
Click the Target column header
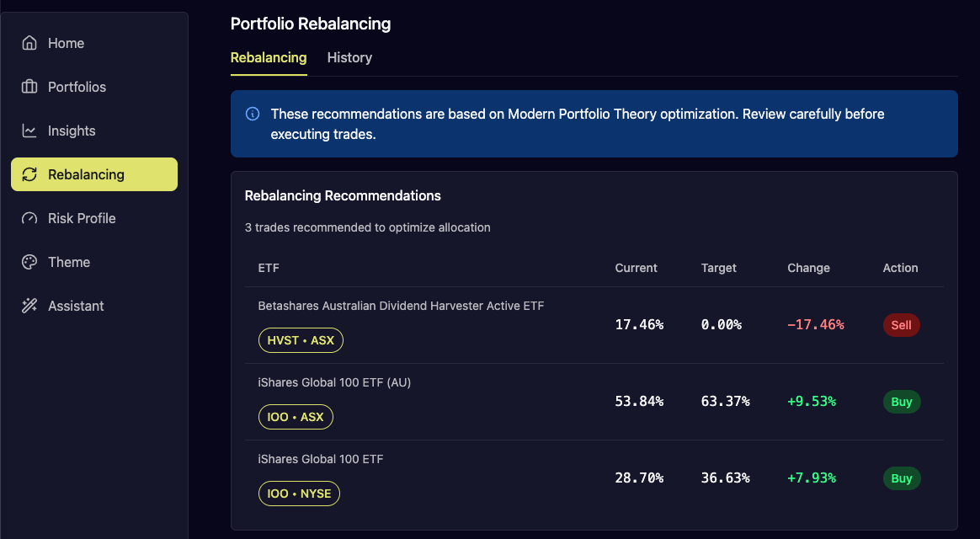point(719,268)
